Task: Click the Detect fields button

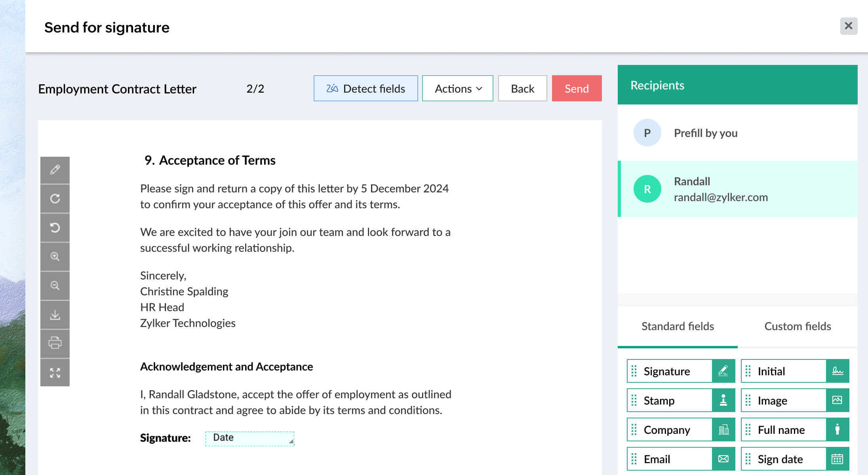Action: pos(365,89)
